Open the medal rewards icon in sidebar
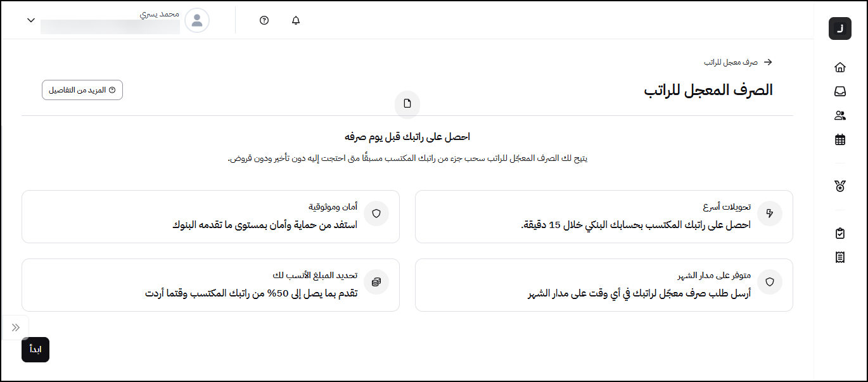Image resolution: width=868 pixels, height=382 pixels. tap(840, 186)
